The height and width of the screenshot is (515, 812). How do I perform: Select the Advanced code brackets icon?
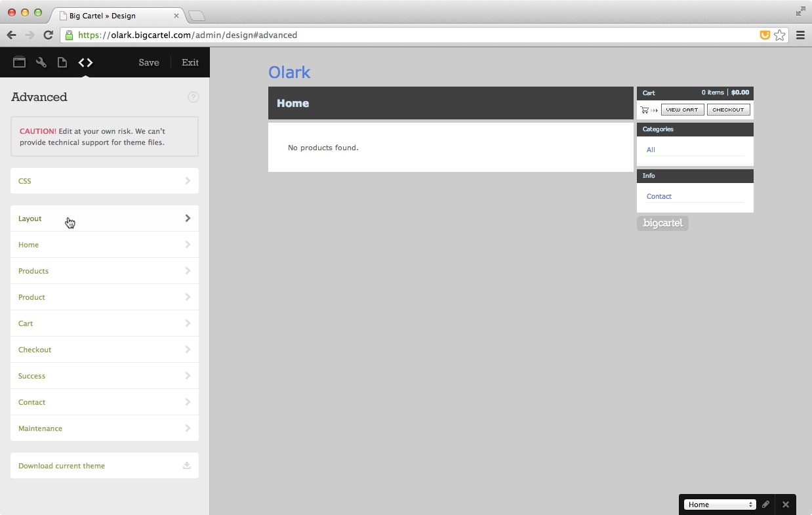tap(85, 62)
